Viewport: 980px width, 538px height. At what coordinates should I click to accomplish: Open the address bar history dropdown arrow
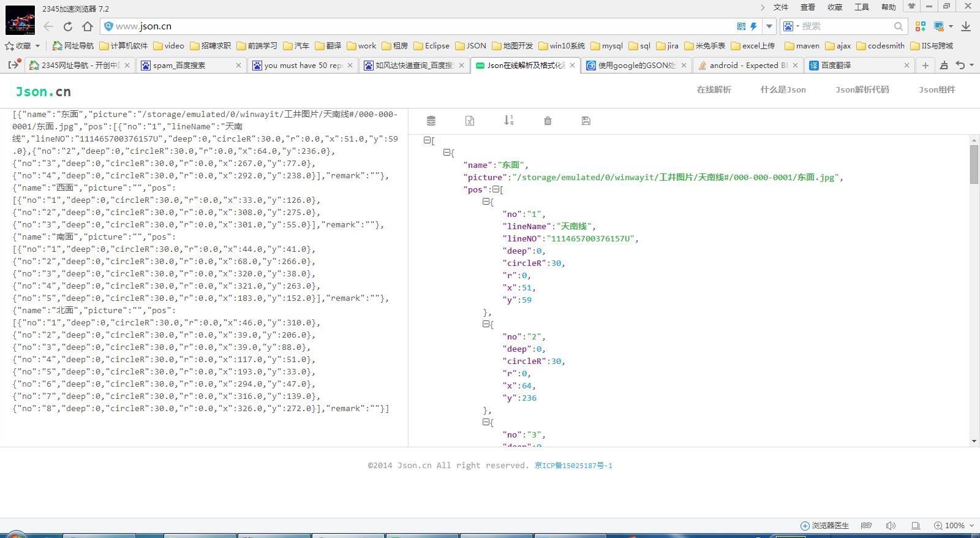[769, 26]
